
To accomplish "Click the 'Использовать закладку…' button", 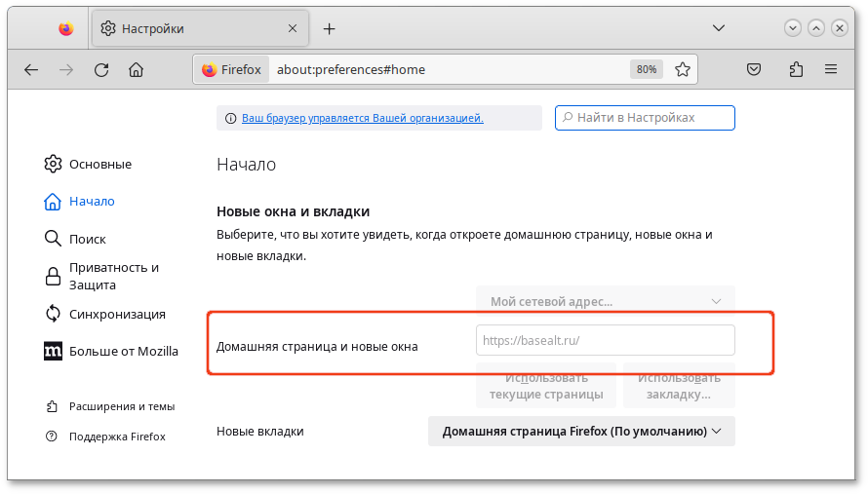I will click(x=679, y=386).
